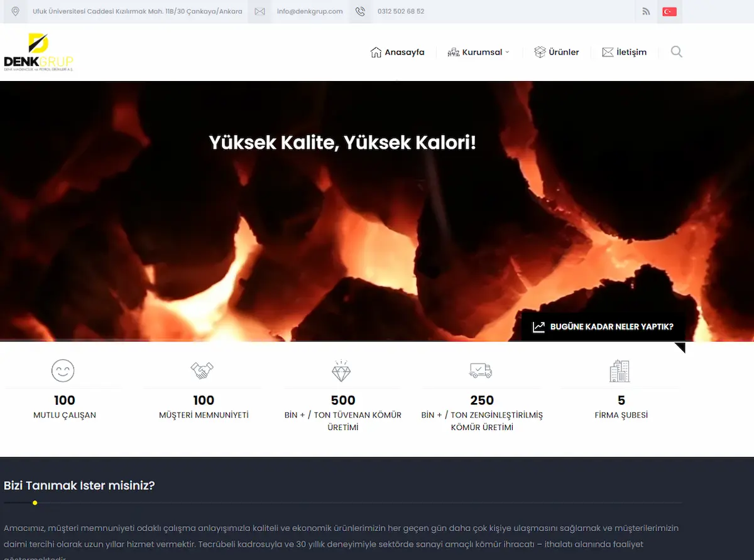Image resolution: width=754 pixels, height=560 pixels.
Task: Click the Yüksek Kalite, Yüksek Kalori! headline
Action: tap(342, 143)
